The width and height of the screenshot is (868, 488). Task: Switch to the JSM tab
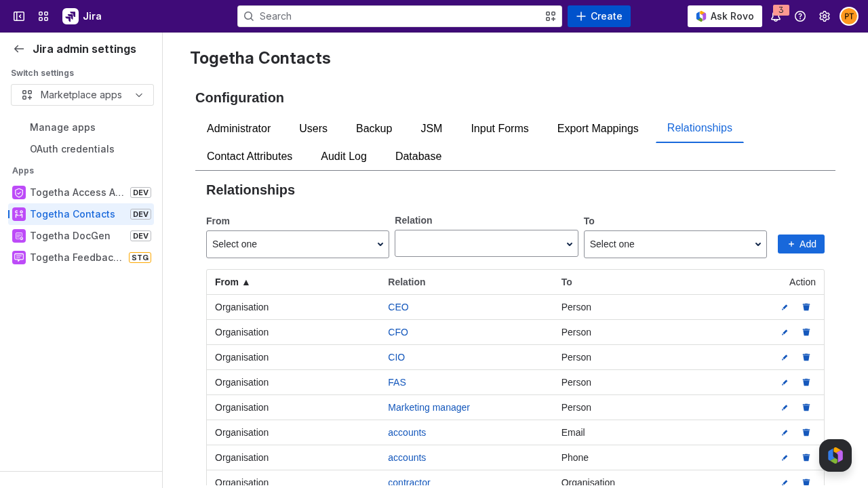(431, 129)
